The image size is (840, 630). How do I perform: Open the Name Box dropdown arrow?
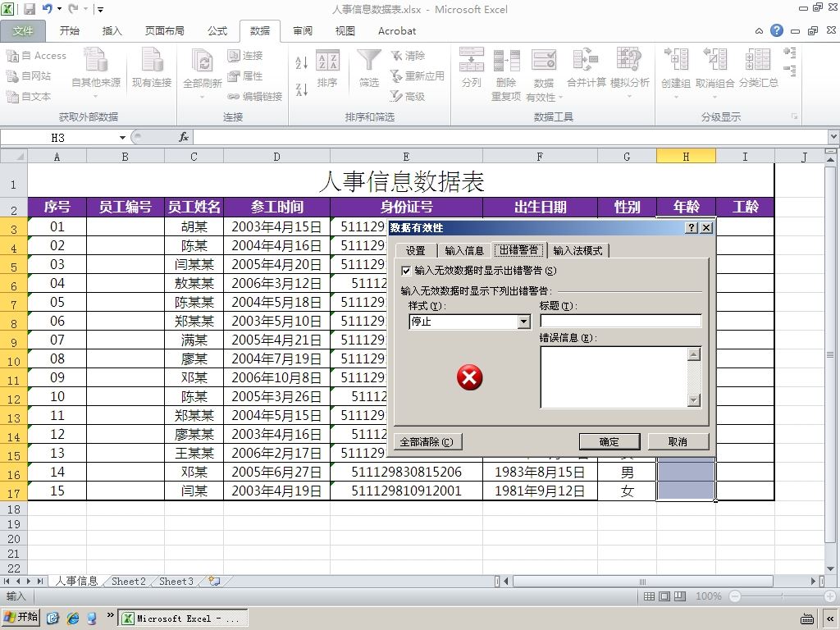(x=123, y=138)
